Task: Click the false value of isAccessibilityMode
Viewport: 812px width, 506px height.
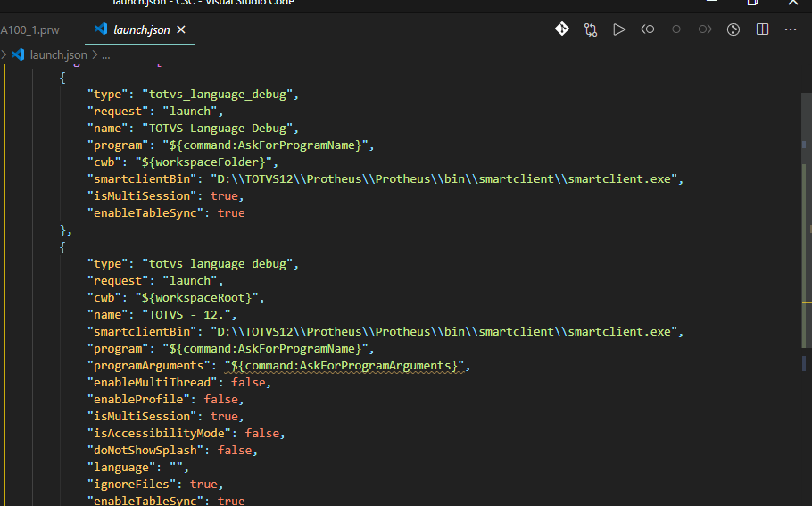Action: click(x=262, y=433)
